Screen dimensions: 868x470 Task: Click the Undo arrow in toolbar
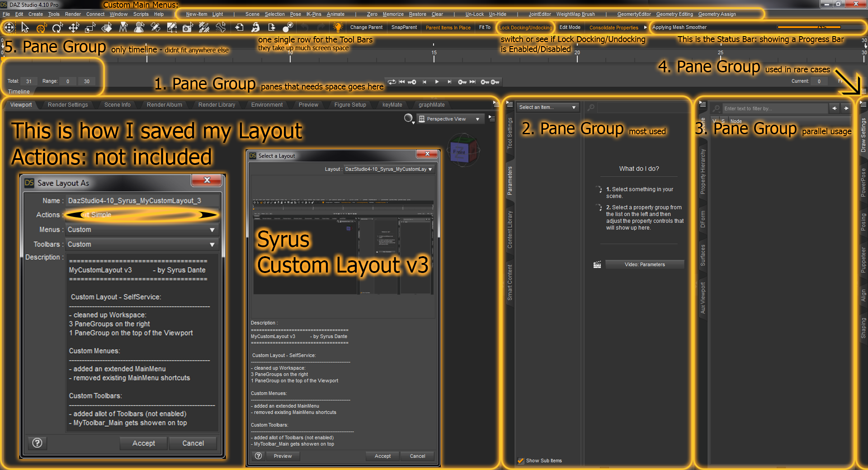pyautogui.click(x=305, y=28)
